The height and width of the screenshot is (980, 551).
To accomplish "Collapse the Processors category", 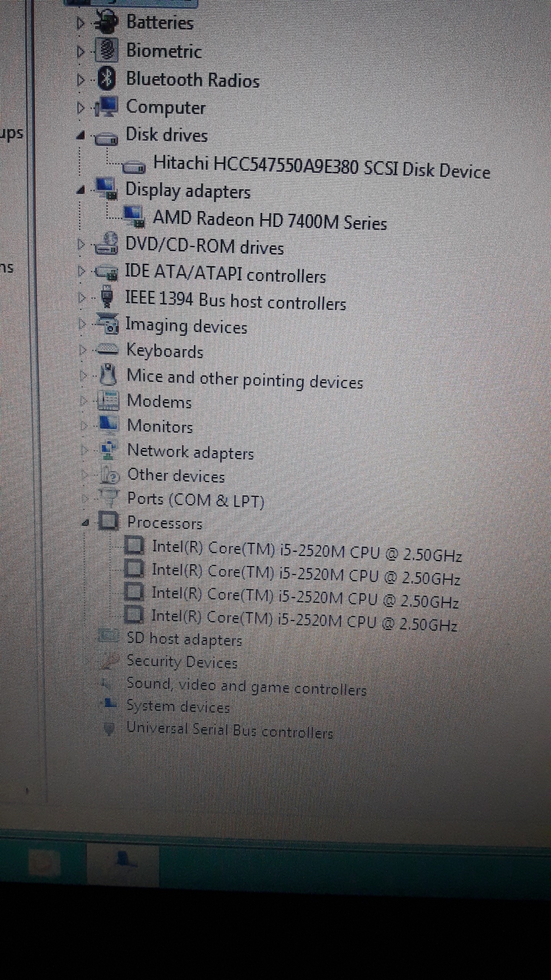I will (86, 522).
